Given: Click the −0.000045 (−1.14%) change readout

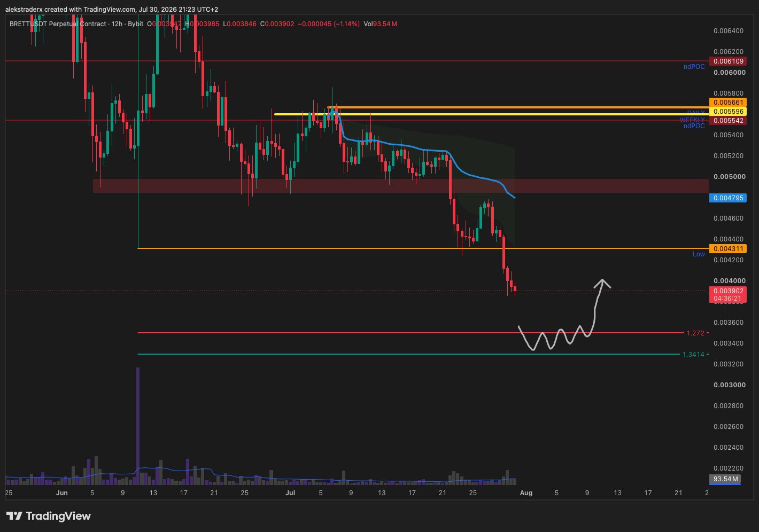Looking at the screenshot, I should pos(329,24).
